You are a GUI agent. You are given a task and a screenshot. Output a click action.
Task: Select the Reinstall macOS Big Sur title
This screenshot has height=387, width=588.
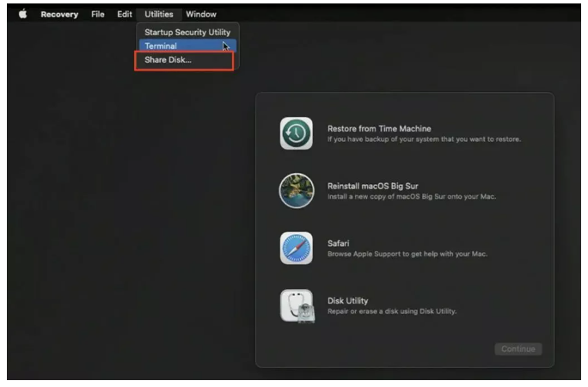(373, 186)
